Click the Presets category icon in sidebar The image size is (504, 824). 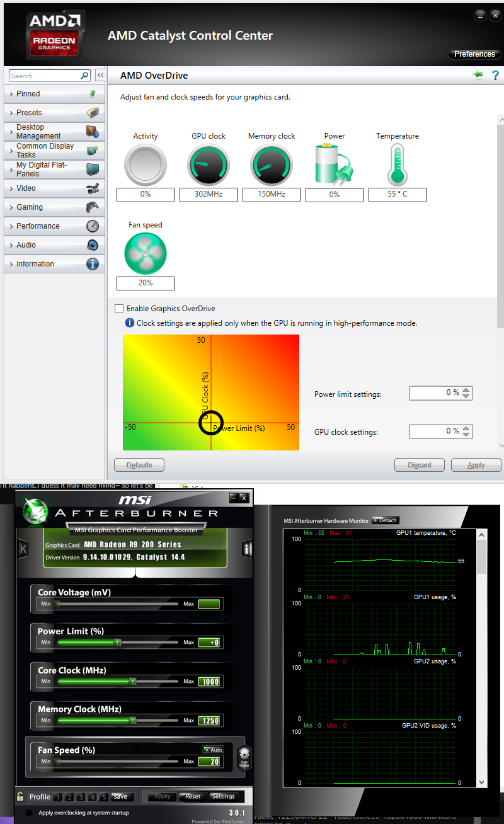point(93,113)
